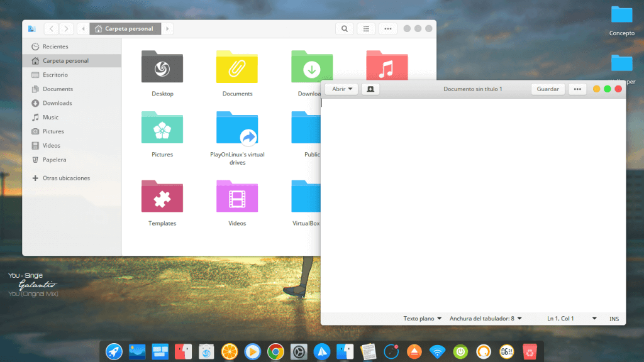Viewport: 644px width, 362px height.
Task: Open the orange ring app in dock
Action: click(x=484, y=352)
